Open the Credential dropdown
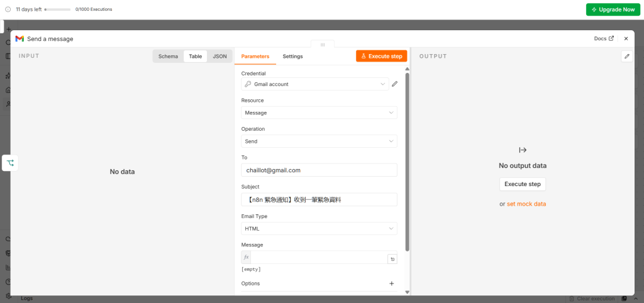644x303 pixels. click(x=315, y=84)
